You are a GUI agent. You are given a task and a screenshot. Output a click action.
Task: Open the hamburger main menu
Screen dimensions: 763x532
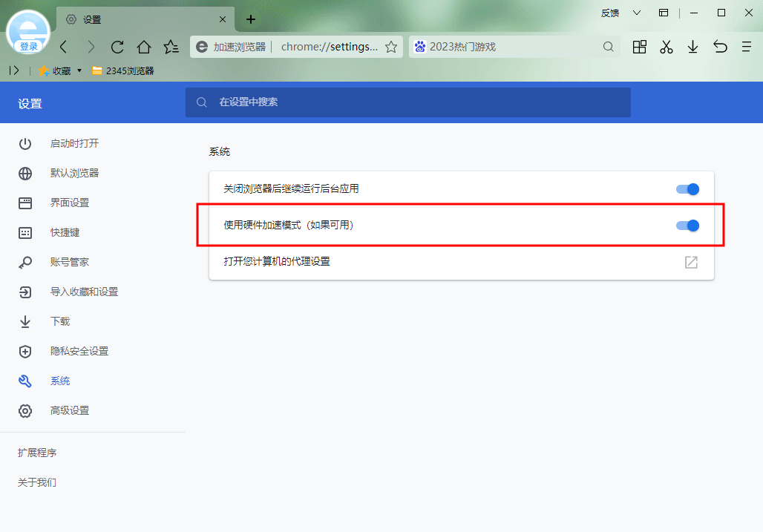click(747, 47)
